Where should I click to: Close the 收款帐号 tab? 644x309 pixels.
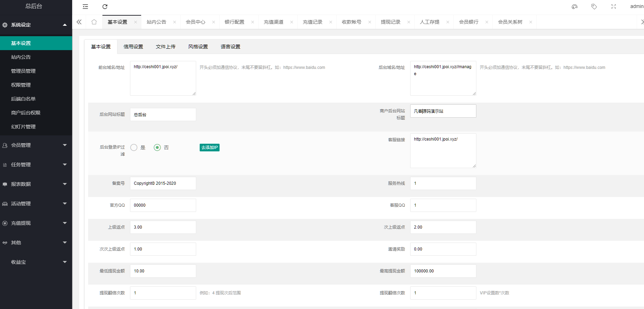pos(370,22)
